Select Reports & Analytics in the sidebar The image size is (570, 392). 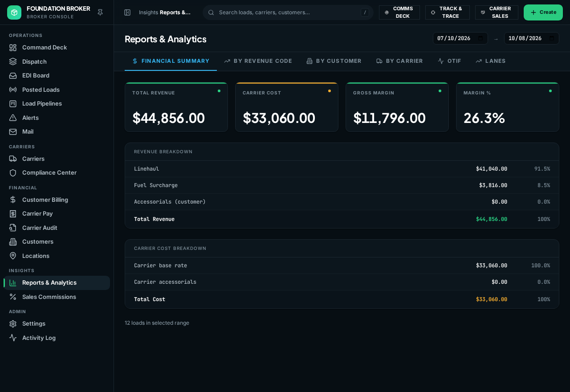tap(57, 282)
